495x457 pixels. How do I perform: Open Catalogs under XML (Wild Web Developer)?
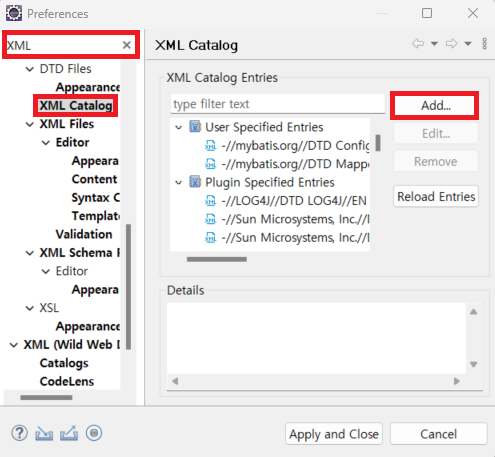(x=64, y=363)
